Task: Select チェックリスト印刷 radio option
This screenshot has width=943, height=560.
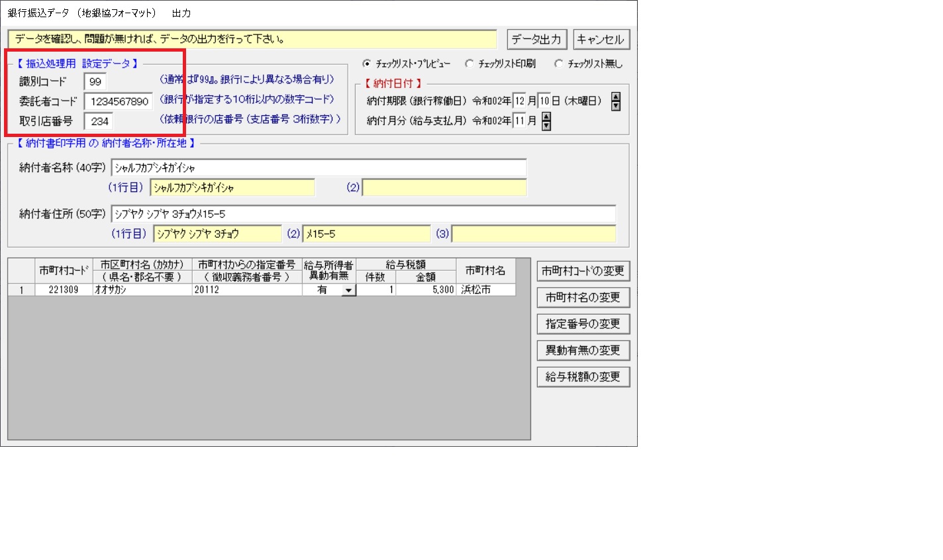Action: click(501, 64)
